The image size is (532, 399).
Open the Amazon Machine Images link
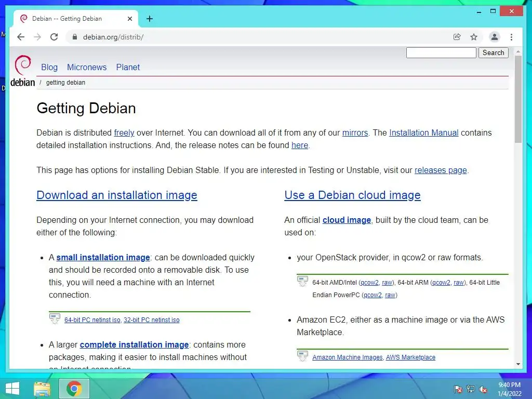point(348,357)
